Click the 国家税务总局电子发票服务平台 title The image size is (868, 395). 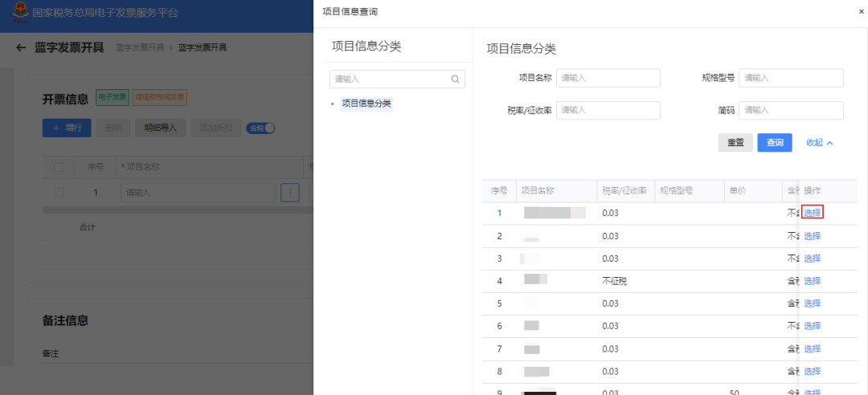point(105,13)
